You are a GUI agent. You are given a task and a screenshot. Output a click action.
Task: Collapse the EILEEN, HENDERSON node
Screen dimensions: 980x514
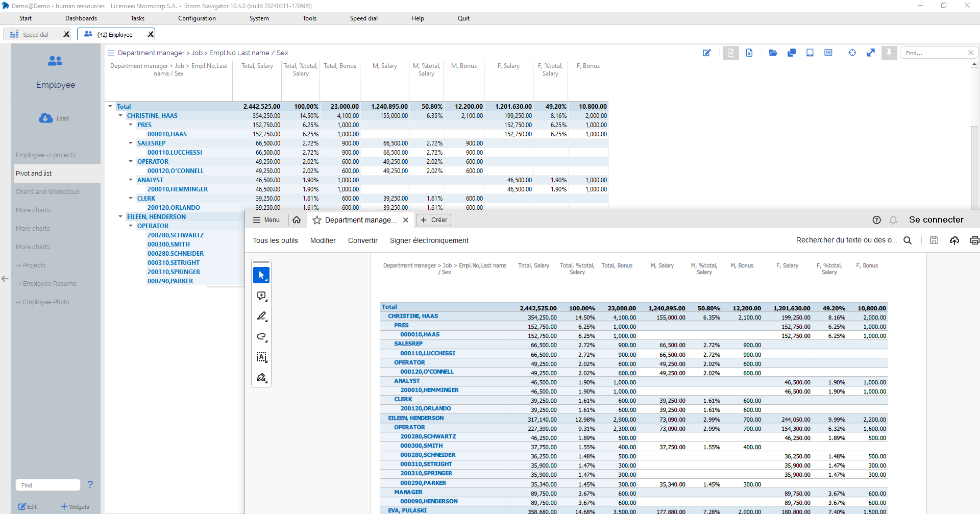point(120,216)
